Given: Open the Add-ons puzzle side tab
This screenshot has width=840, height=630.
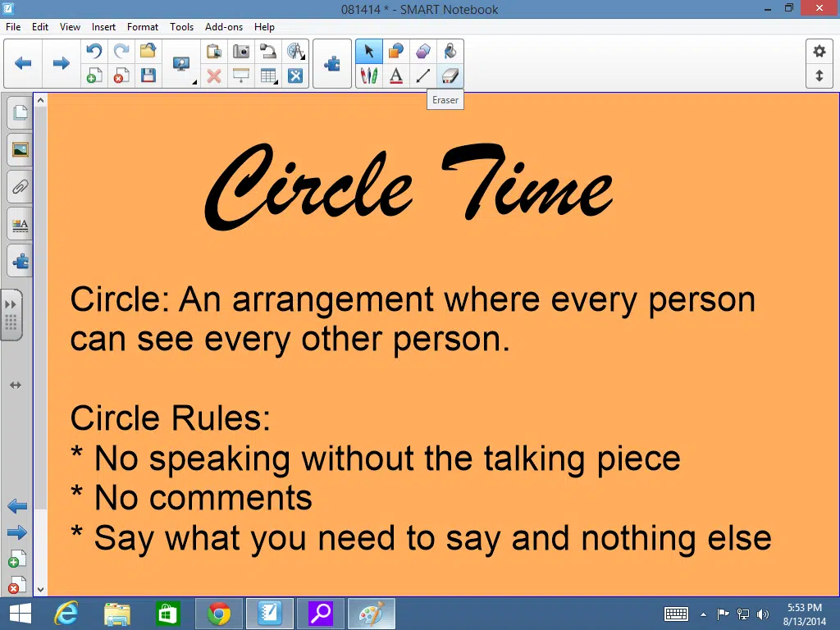Looking at the screenshot, I should [20, 262].
